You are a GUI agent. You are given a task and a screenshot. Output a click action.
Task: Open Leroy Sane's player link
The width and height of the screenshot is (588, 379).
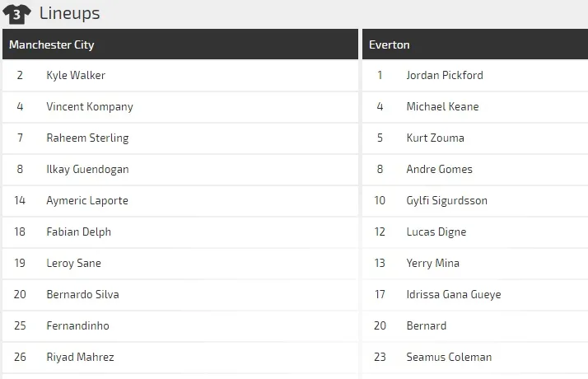coord(74,263)
